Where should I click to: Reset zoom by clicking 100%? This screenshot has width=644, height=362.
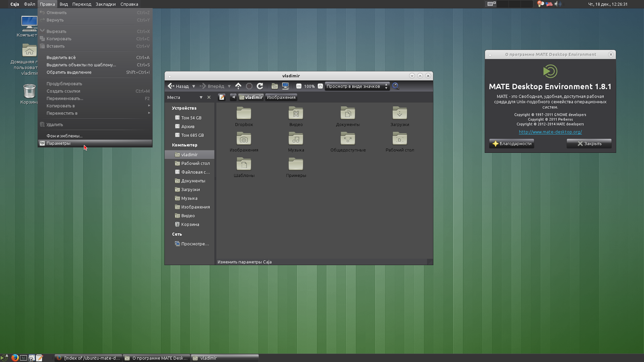point(310,86)
